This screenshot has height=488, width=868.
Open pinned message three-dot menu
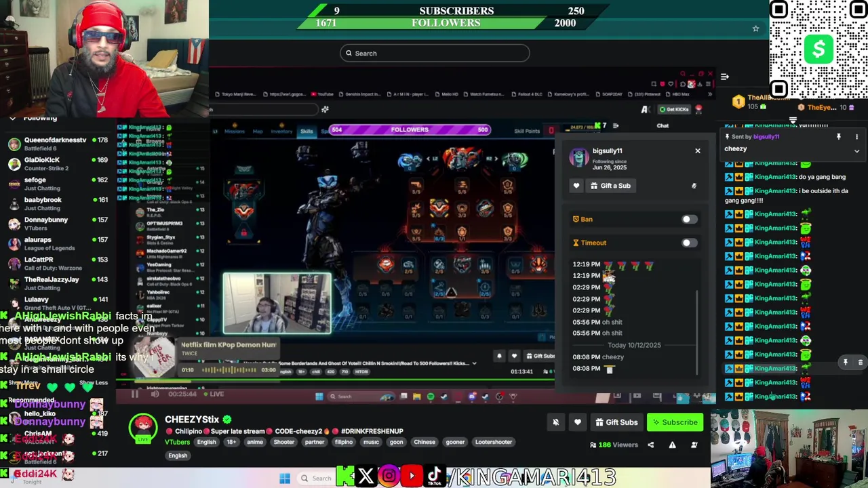coord(856,137)
